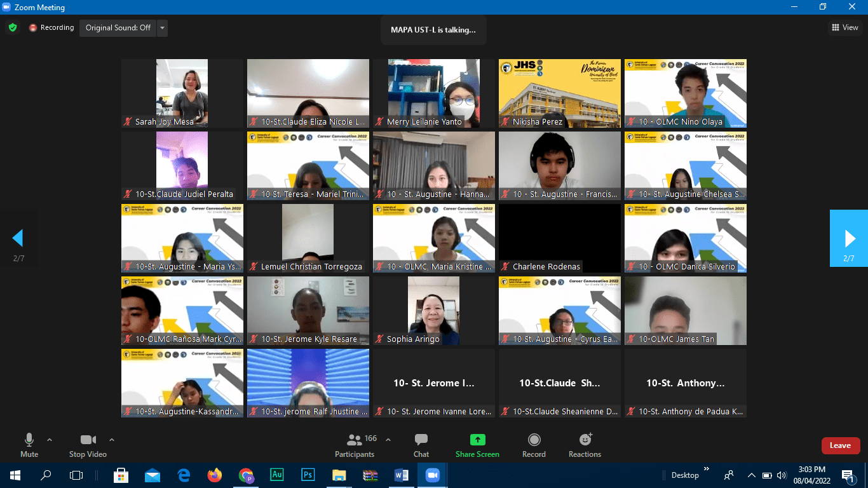Launch Adobe Audition from the taskbar
The width and height of the screenshot is (868, 488).
point(277,475)
